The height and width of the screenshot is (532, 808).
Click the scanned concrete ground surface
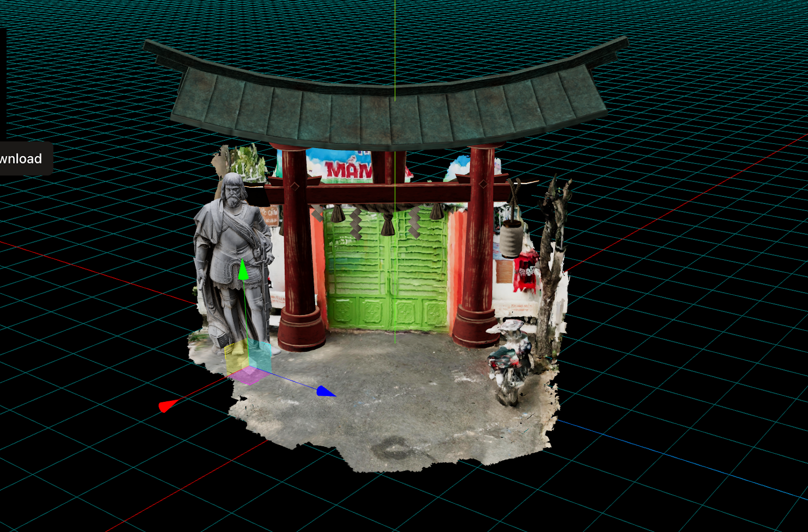tap(394, 404)
